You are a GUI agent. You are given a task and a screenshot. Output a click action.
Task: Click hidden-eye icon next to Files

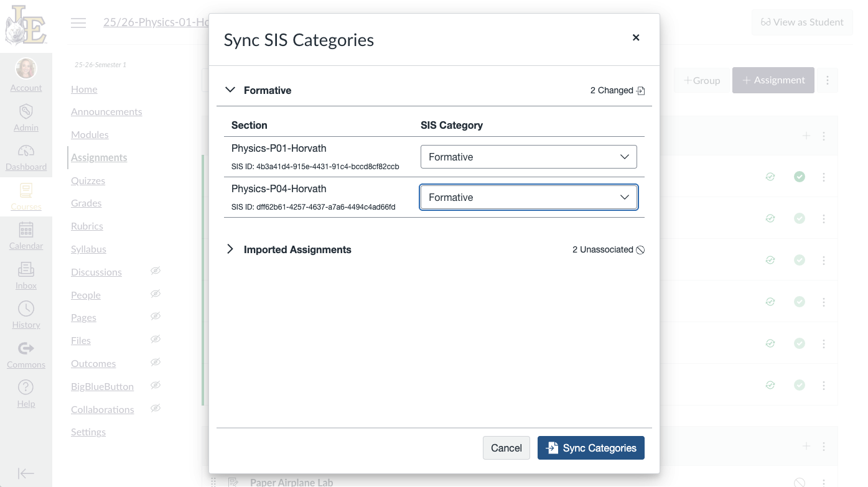(156, 339)
